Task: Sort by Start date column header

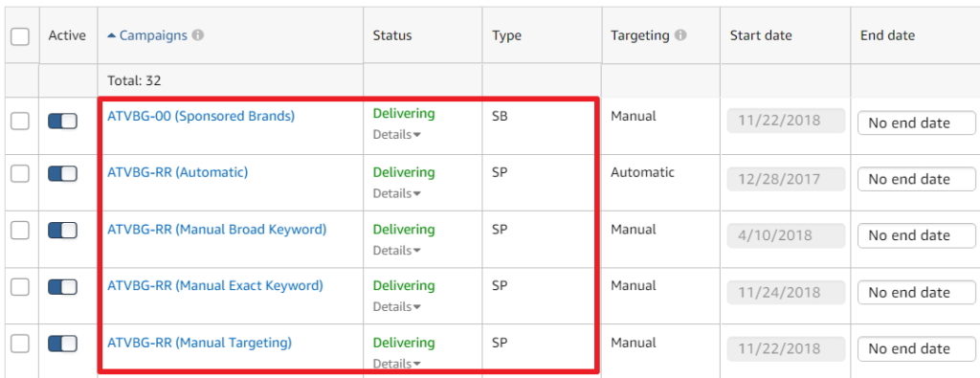Action: [761, 35]
